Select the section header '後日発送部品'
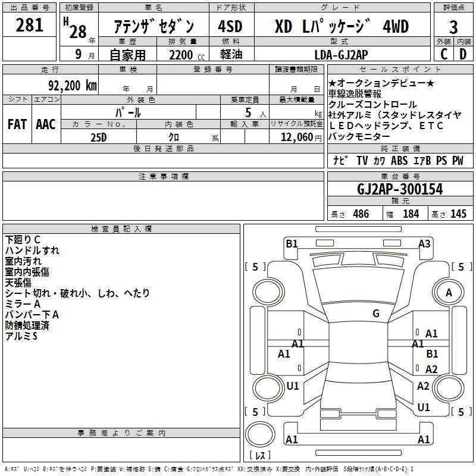Image resolution: width=476 pixels, height=476 pixels. point(163,148)
